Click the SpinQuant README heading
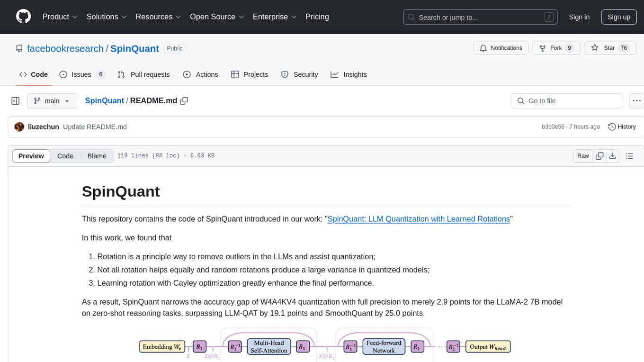 (121, 191)
